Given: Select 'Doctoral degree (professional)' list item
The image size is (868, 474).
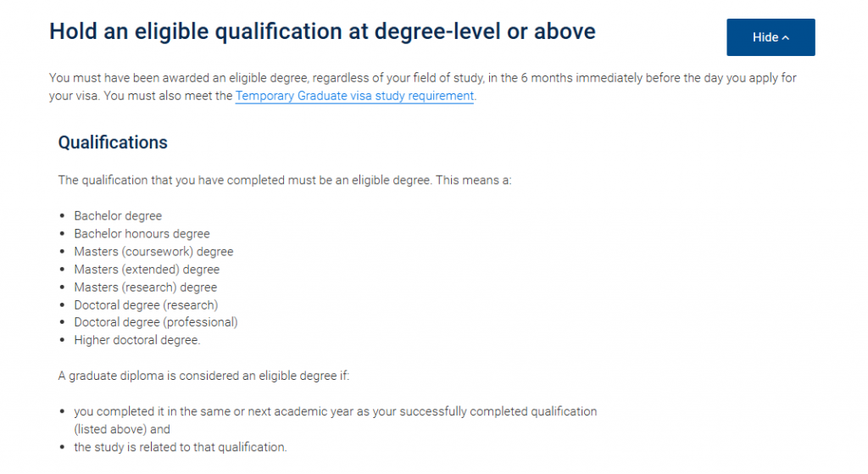Looking at the screenshot, I should pos(156,322).
